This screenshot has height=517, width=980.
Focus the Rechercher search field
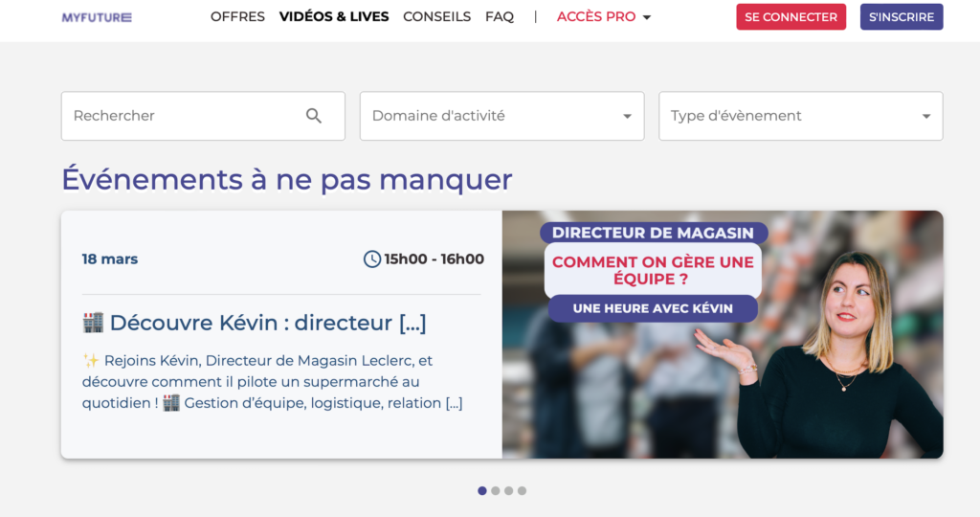[203, 116]
